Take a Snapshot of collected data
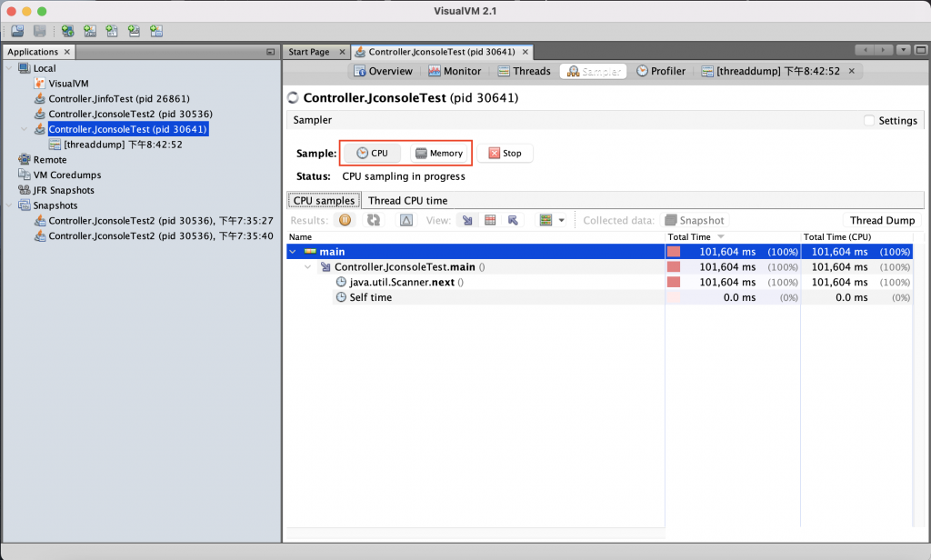 pyautogui.click(x=695, y=220)
